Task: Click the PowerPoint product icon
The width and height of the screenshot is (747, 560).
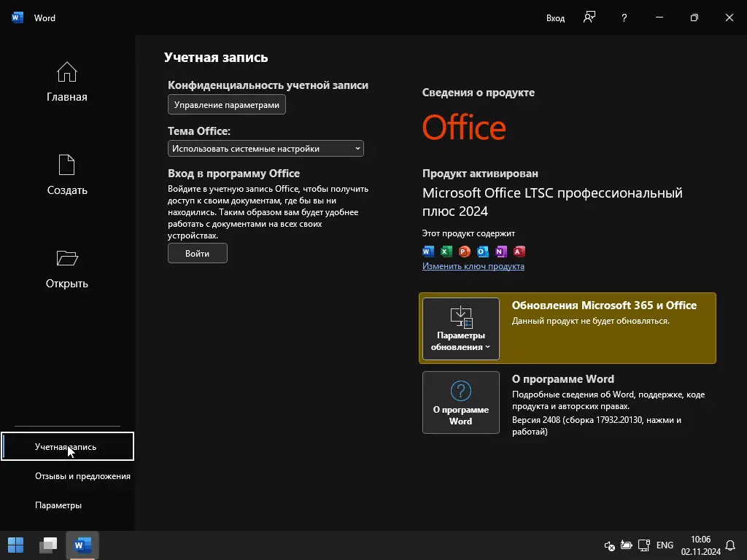Action: coord(464,252)
